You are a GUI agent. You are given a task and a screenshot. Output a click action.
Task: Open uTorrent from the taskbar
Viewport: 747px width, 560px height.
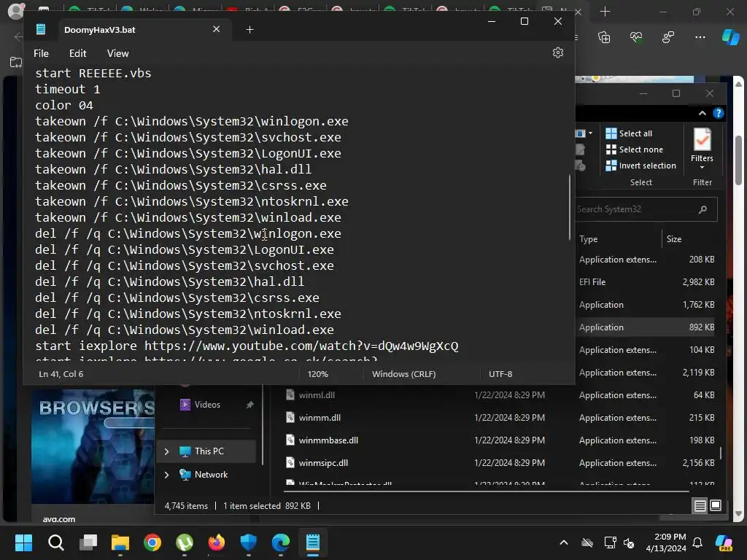[x=185, y=542]
